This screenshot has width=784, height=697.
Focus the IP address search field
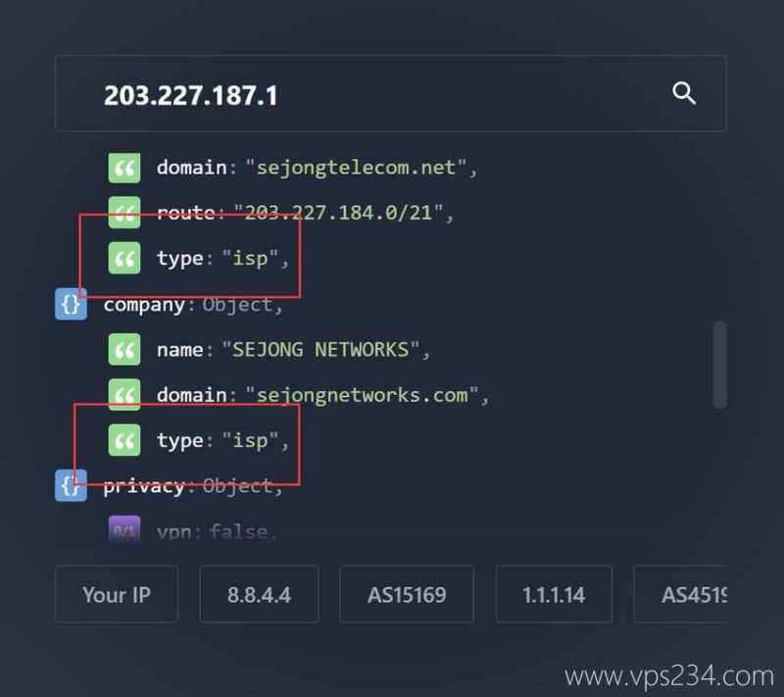[x=390, y=93]
